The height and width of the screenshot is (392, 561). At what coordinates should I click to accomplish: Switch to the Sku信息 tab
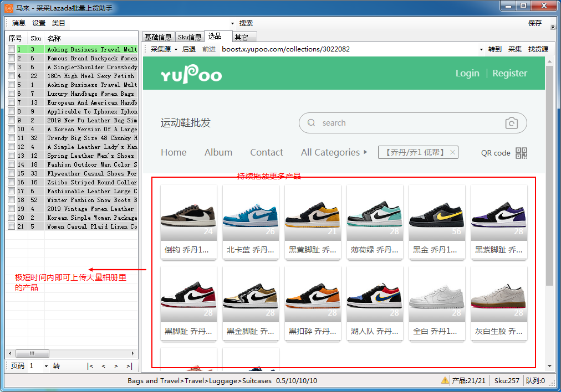click(x=190, y=37)
